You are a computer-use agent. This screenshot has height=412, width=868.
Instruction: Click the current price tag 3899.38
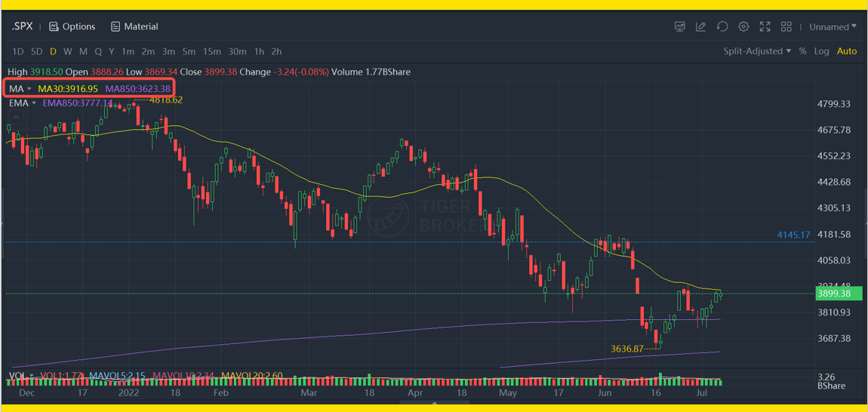pos(837,294)
